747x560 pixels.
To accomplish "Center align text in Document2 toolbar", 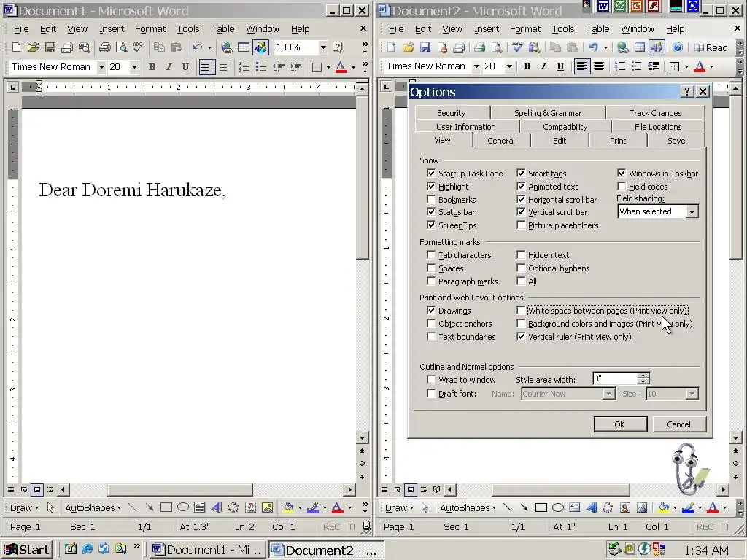I will coord(598,66).
